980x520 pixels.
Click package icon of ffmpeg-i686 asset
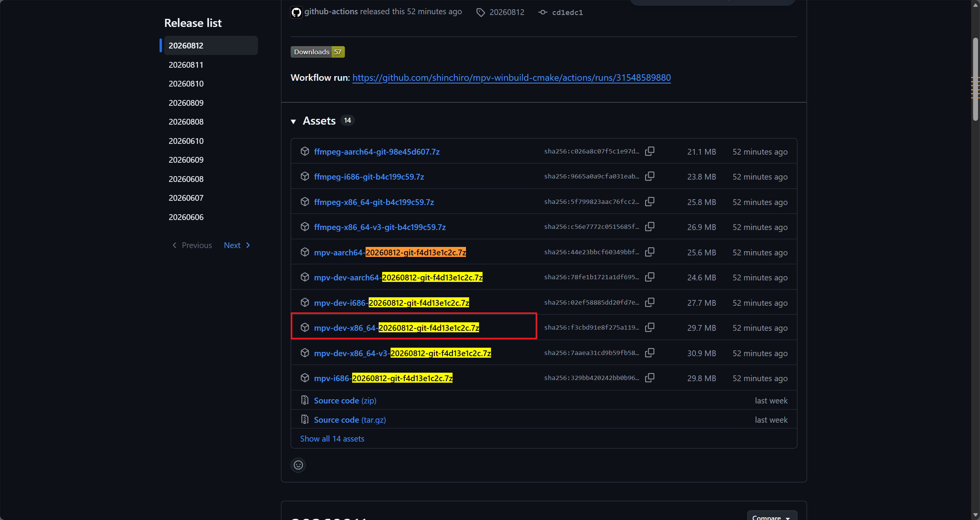coord(305,176)
